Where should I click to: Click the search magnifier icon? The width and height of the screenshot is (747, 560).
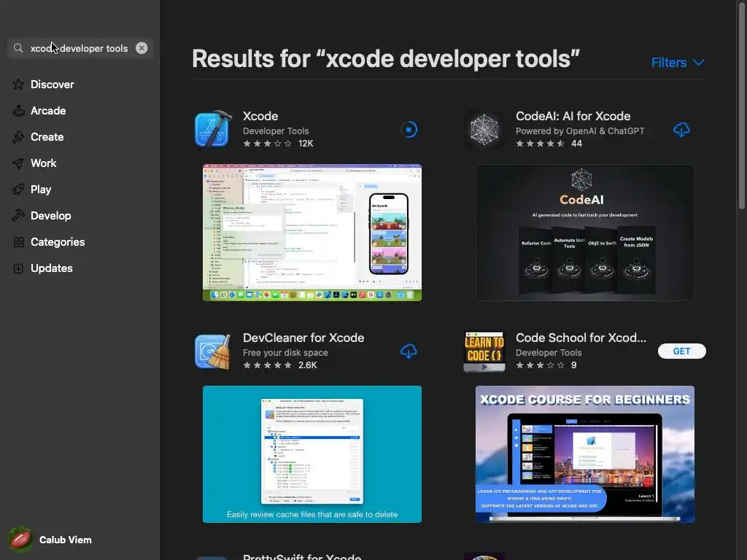[x=18, y=48]
